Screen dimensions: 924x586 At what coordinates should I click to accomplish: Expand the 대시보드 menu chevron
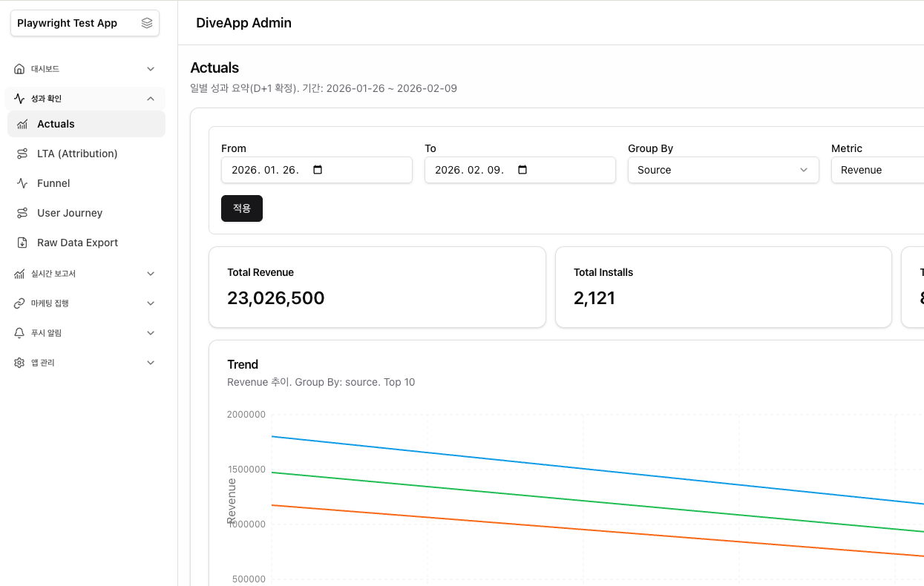(151, 69)
